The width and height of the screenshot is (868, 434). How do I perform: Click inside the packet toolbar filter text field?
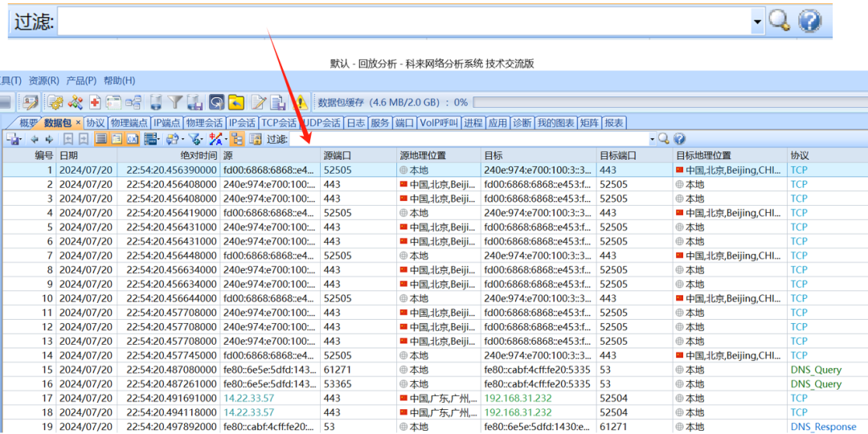[466, 139]
